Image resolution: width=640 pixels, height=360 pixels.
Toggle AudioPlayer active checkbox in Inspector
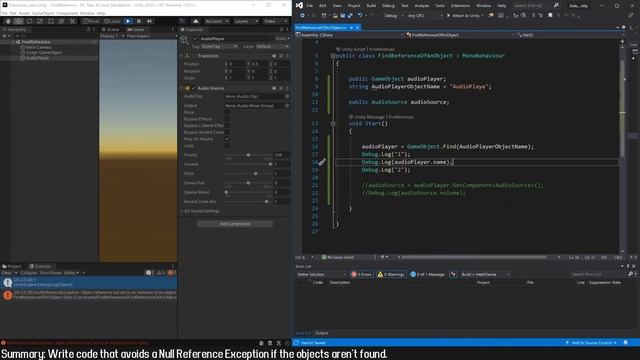(x=196, y=39)
